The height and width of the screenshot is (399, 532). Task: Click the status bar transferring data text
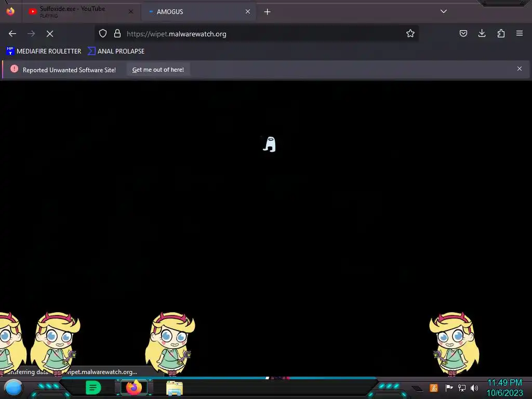[72, 372]
